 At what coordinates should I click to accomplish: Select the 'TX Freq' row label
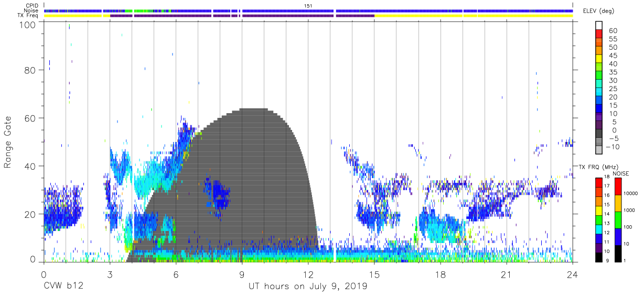pyautogui.click(x=29, y=16)
